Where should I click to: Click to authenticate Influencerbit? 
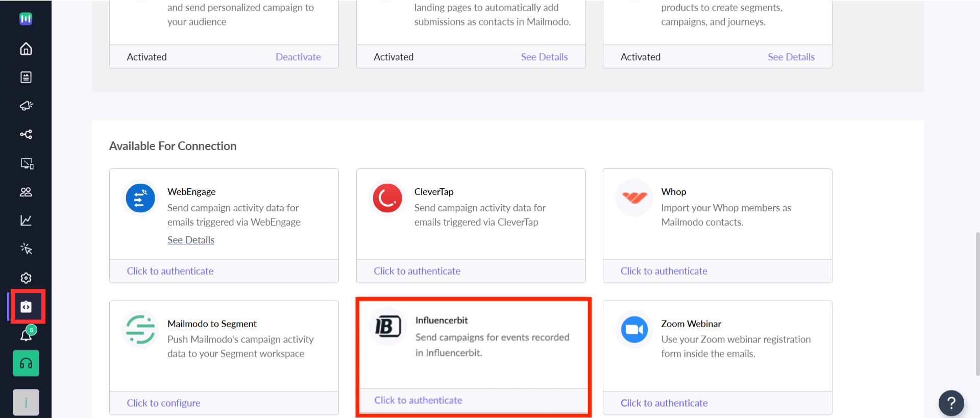pos(418,400)
